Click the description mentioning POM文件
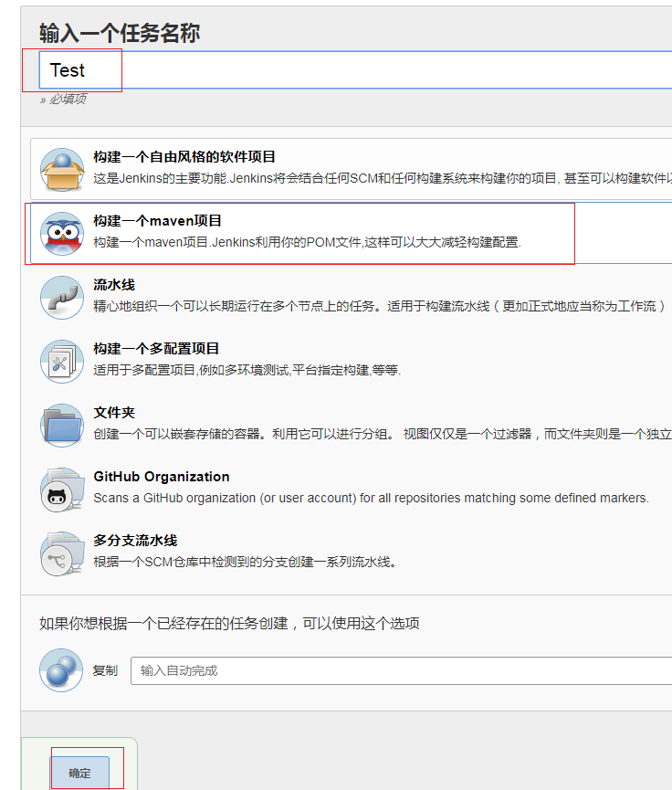 [308, 242]
